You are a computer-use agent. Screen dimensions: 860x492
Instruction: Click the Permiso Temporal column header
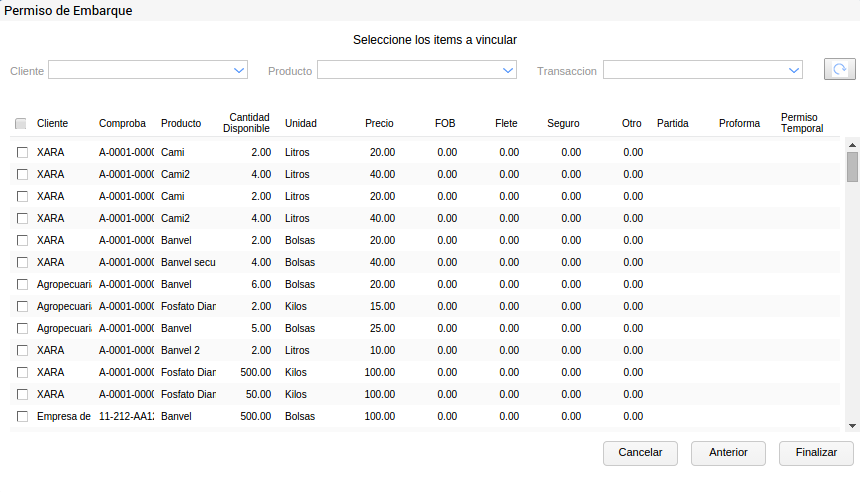point(802,123)
